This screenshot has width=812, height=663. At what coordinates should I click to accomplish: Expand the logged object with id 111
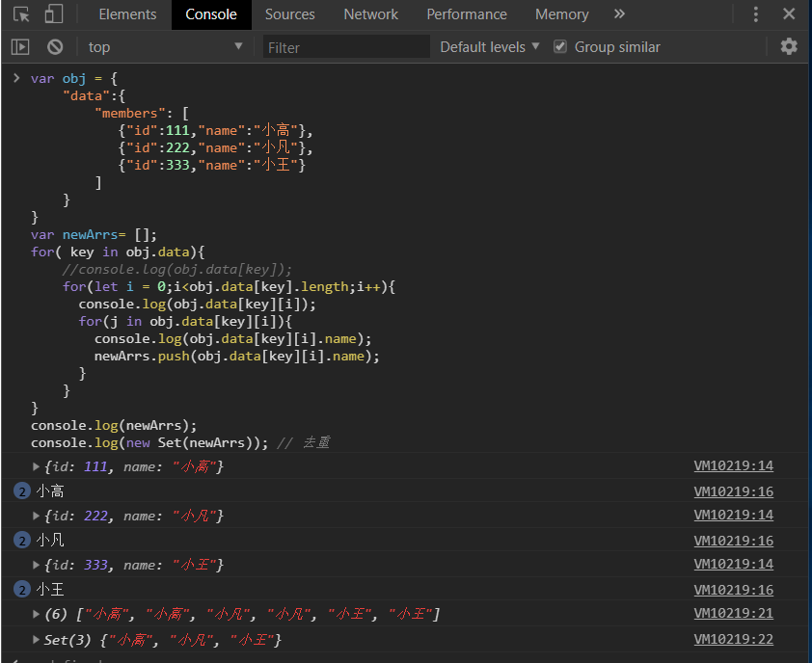[37, 466]
